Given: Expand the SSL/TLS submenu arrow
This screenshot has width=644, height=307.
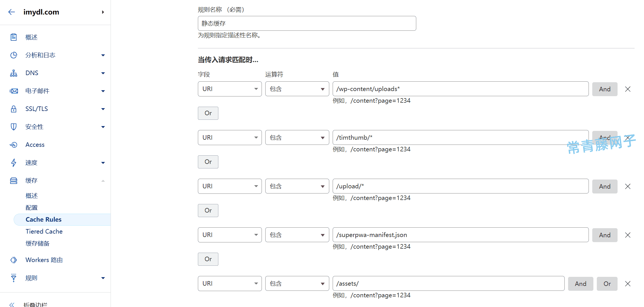Looking at the screenshot, I should point(103,109).
